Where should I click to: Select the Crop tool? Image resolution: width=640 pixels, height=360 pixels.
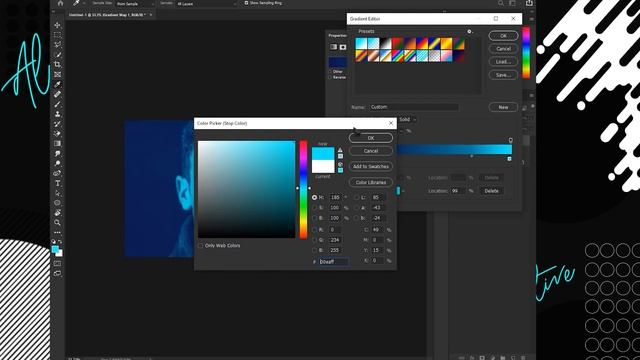pos(58,64)
